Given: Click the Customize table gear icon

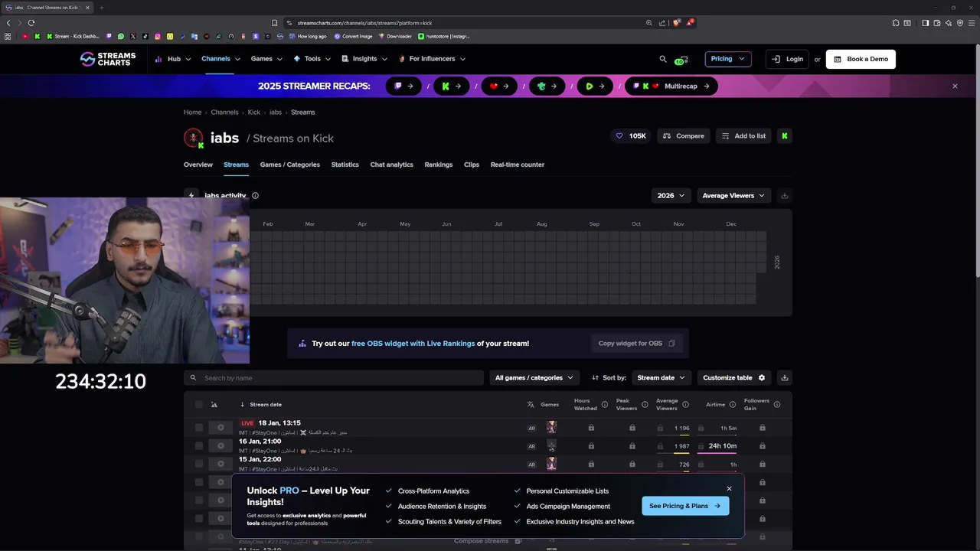Looking at the screenshot, I should (x=761, y=378).
